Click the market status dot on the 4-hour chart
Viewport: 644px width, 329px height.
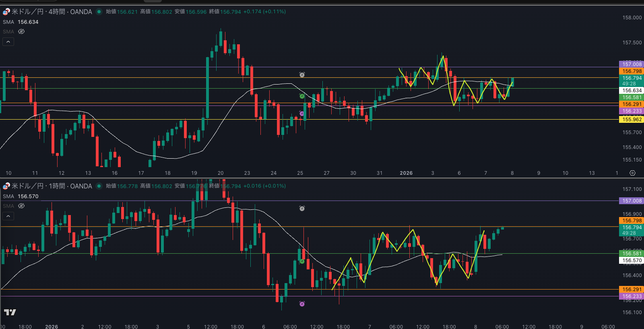tap(99, 12)
